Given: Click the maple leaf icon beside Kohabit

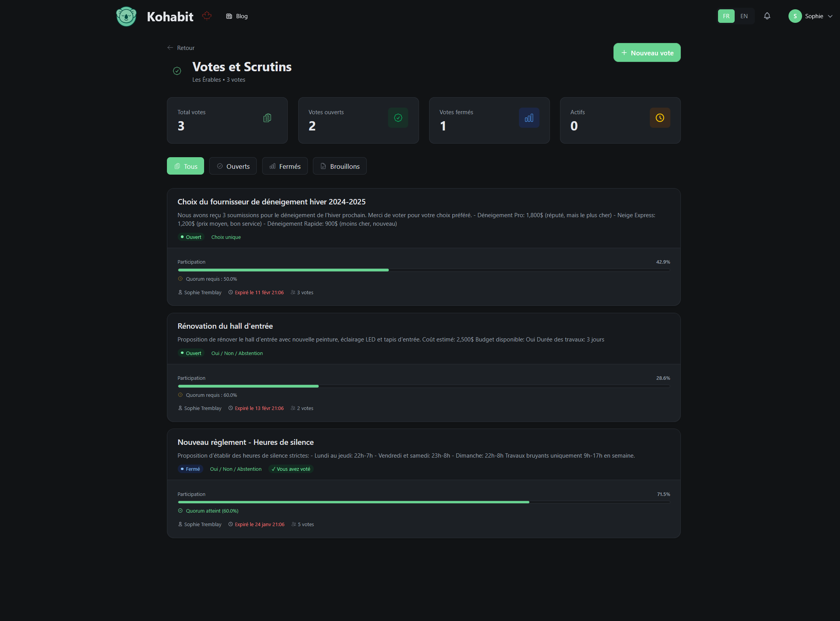Looking at the screenshot, I should (x=207, y=15).
